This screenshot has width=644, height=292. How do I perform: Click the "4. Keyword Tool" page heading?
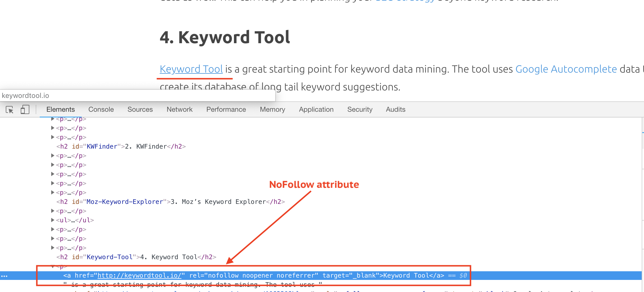225,37
